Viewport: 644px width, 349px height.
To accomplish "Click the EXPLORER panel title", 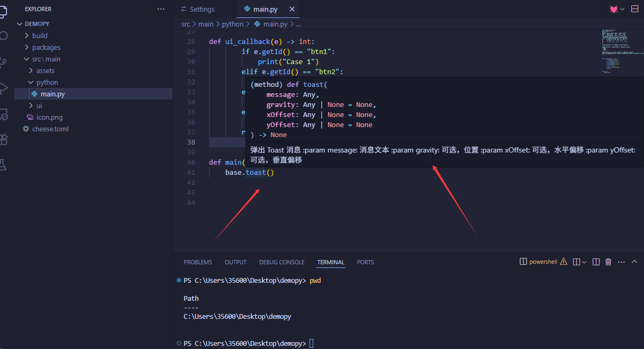I will [x=38, y=9].
